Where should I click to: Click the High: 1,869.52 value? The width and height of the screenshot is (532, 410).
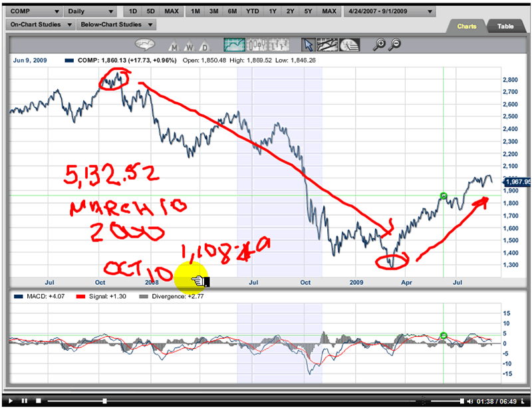pyautogui.click(x=251, y=61)
